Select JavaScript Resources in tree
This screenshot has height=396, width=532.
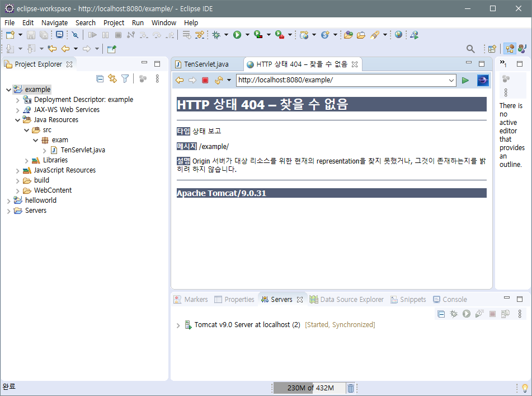coord(65,170)
